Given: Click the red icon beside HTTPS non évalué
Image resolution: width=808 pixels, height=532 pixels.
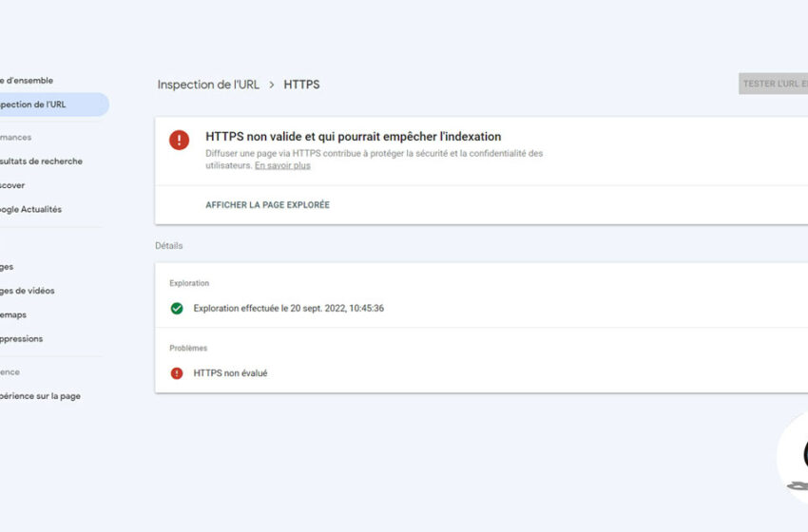Looking at the screenshot, I should [177, 373].
